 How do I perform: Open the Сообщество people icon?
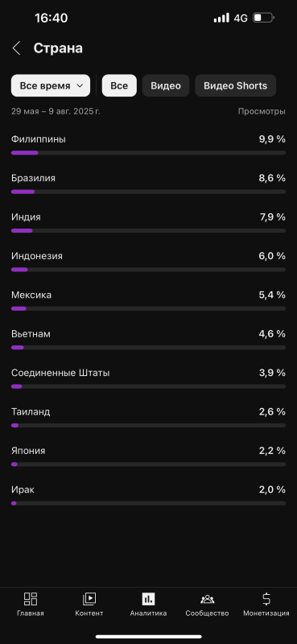click(x=207, y=599)
